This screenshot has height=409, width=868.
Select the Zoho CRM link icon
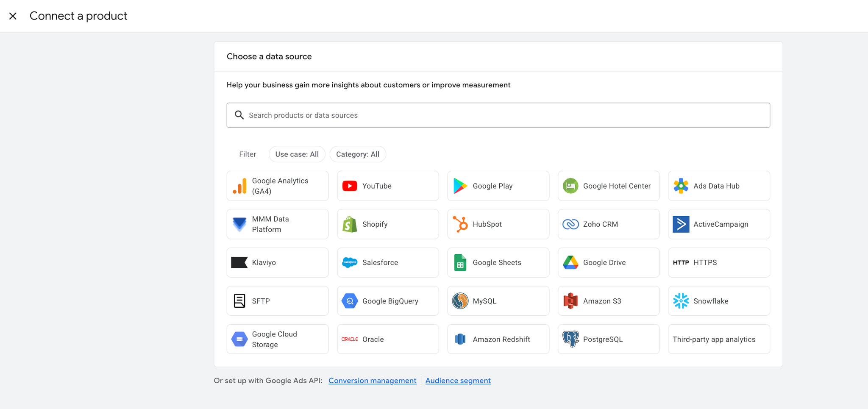pos(570,224)
